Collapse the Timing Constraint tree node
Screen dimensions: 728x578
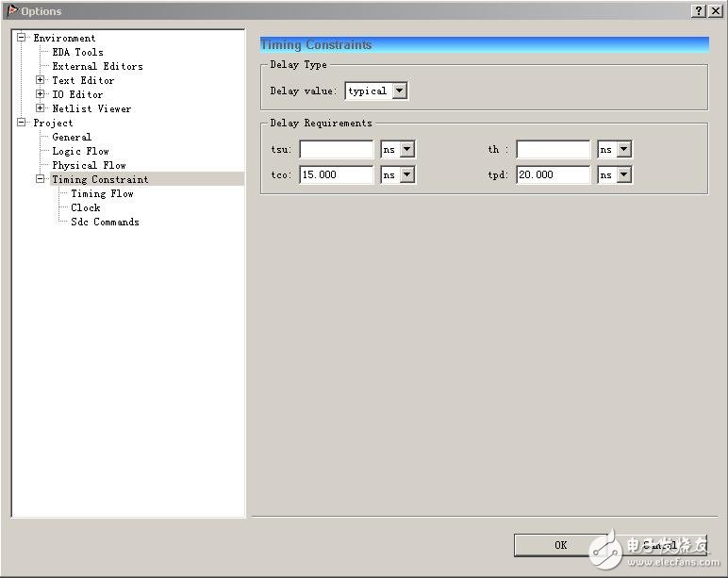[x=41, y=179]
